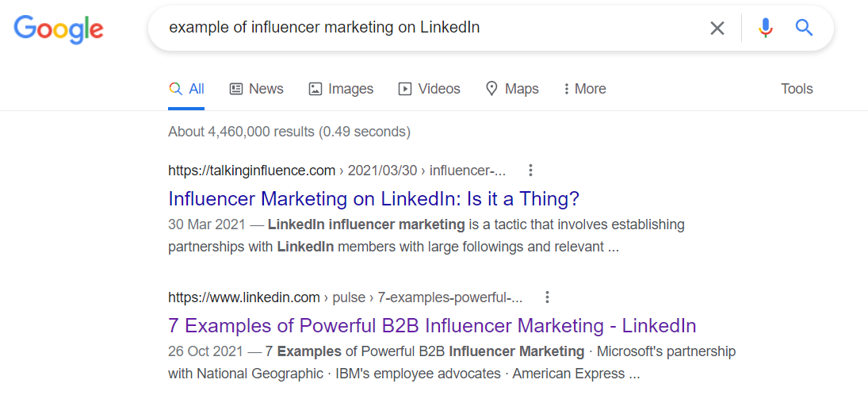Select the All tab
This screenshot has height=395, width=868.
[187, 89]
